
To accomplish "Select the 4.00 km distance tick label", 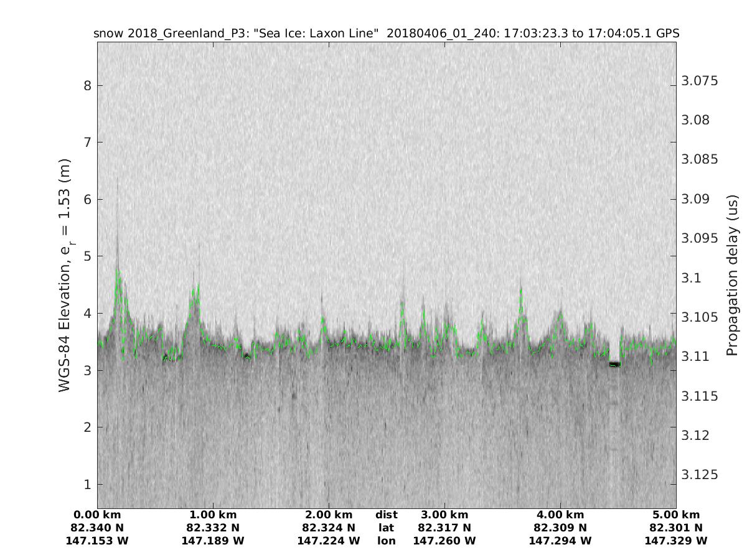I will tap(560, 515).
